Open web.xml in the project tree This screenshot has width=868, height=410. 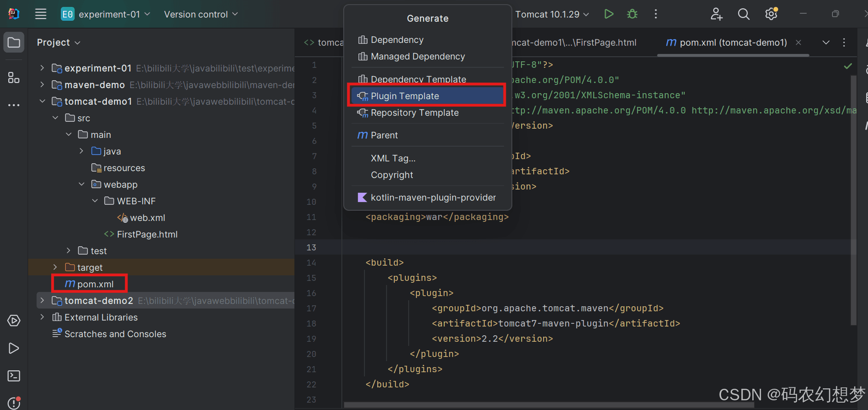pyautogui.click(x=147, y=218)
